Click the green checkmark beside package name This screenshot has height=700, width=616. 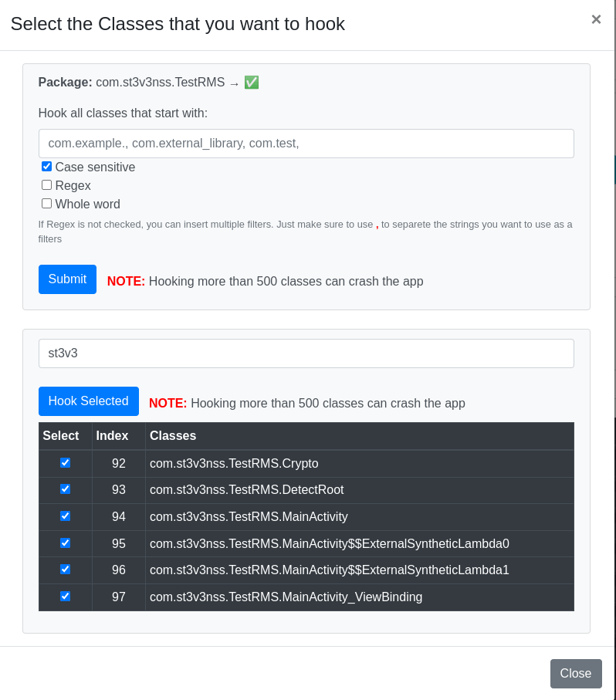pyautogui.click(x=252, y=83)
